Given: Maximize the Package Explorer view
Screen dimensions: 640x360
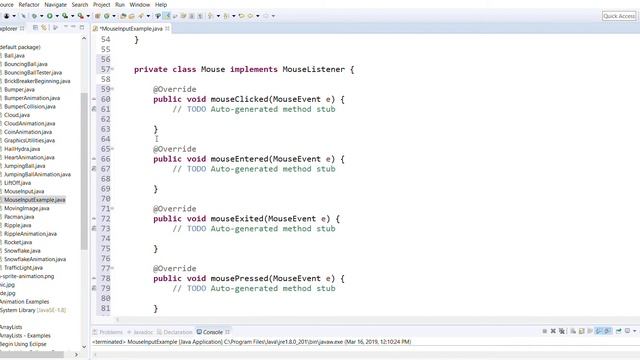Looking at the screenshot, I should (82, 28).
